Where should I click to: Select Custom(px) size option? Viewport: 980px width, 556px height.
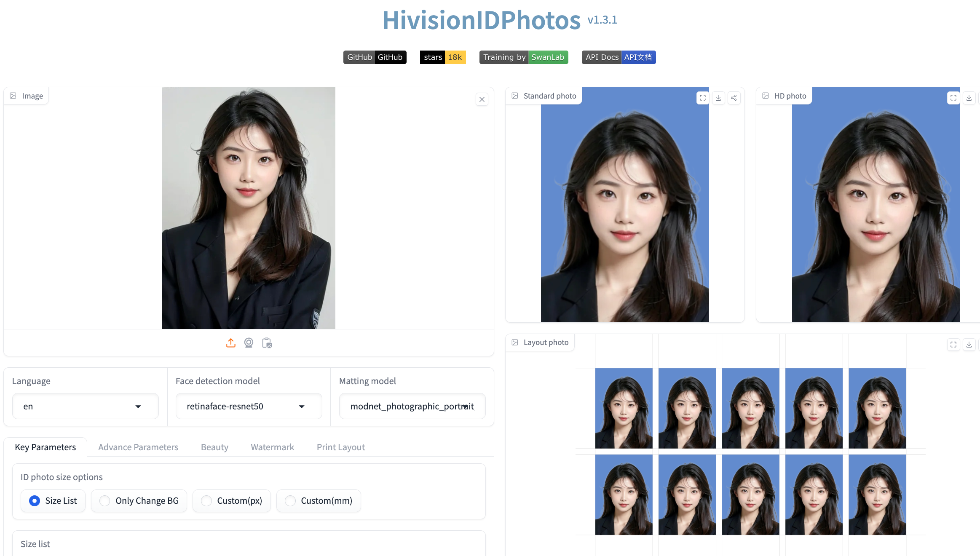point(232,501)
